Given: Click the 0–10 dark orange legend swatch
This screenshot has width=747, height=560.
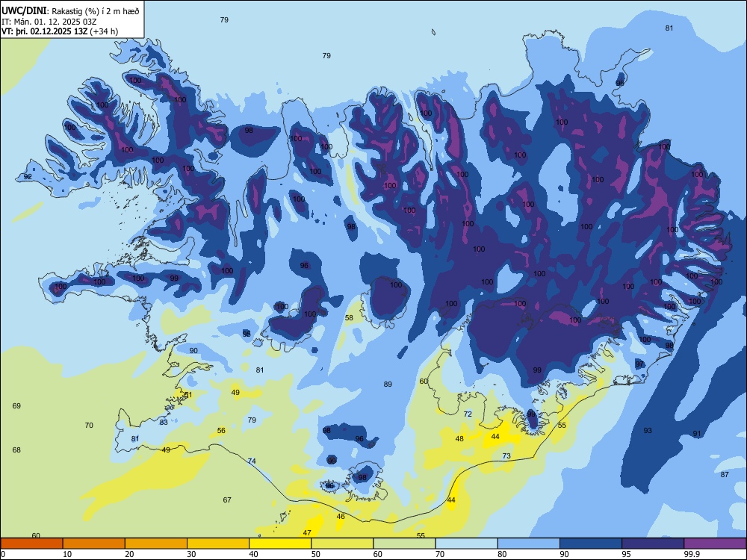Looking at the screenshot, I should 31,544.
